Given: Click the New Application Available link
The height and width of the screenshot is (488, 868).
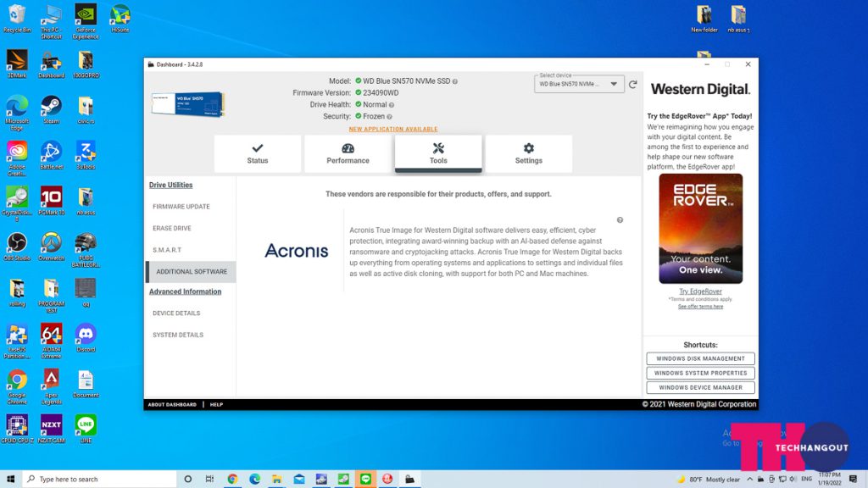Looking at the screenshot, I should [x=393, y=129].
